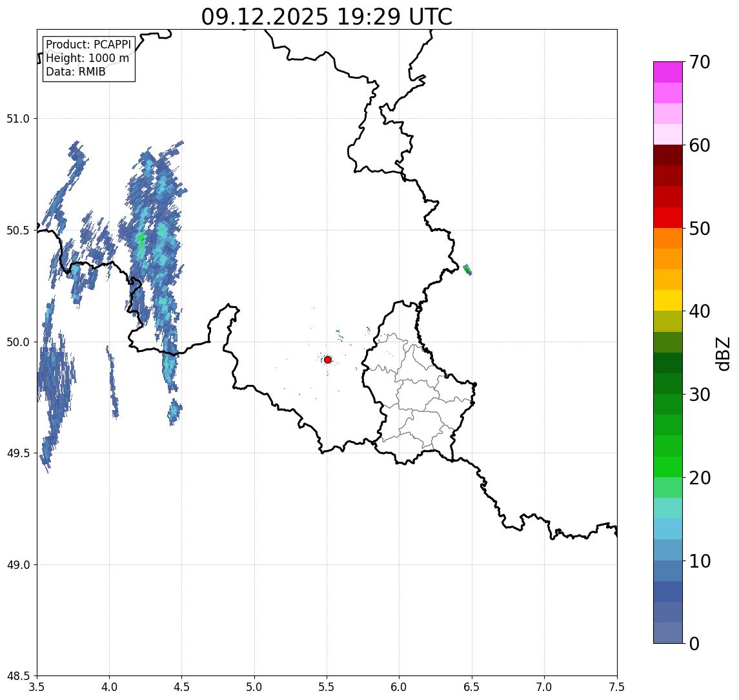This screenshot has width=739, height=700.
Task: Click the latitude axis label 49.5
Action: click(x=18, y=453)
